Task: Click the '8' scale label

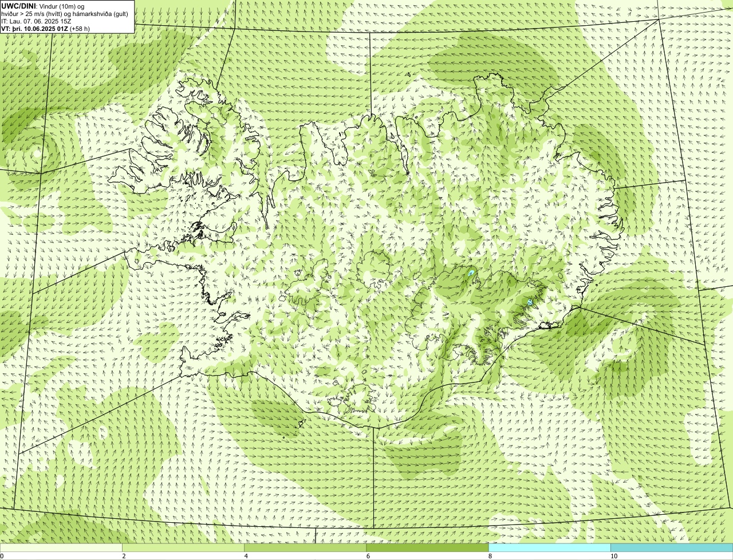Action: [490, 556]
